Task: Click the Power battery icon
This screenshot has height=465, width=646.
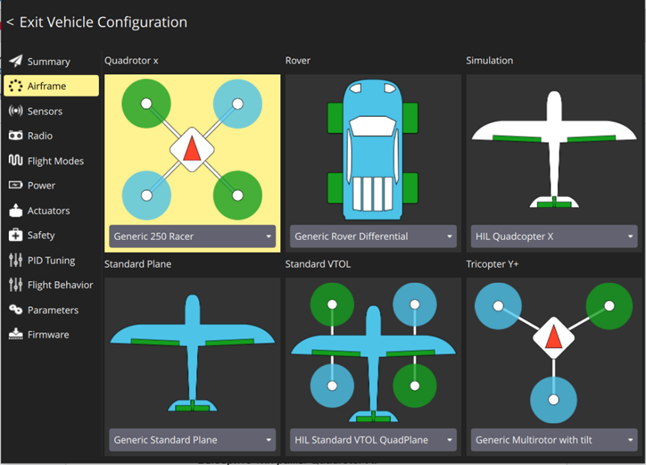Action: tap(16, 185)
